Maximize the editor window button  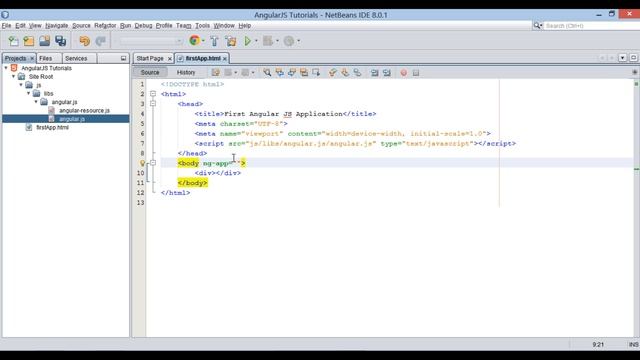pos(633,58)
